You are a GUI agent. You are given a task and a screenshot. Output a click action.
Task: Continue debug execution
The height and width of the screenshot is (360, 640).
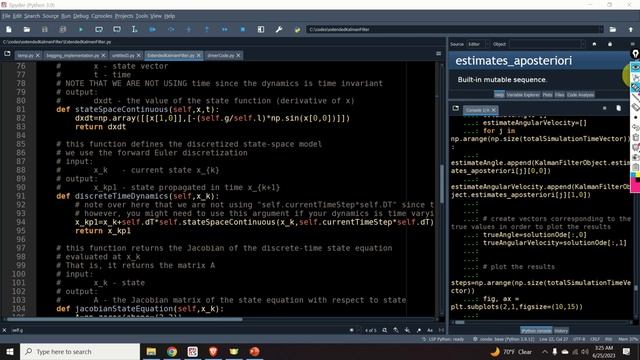point(224,29)
